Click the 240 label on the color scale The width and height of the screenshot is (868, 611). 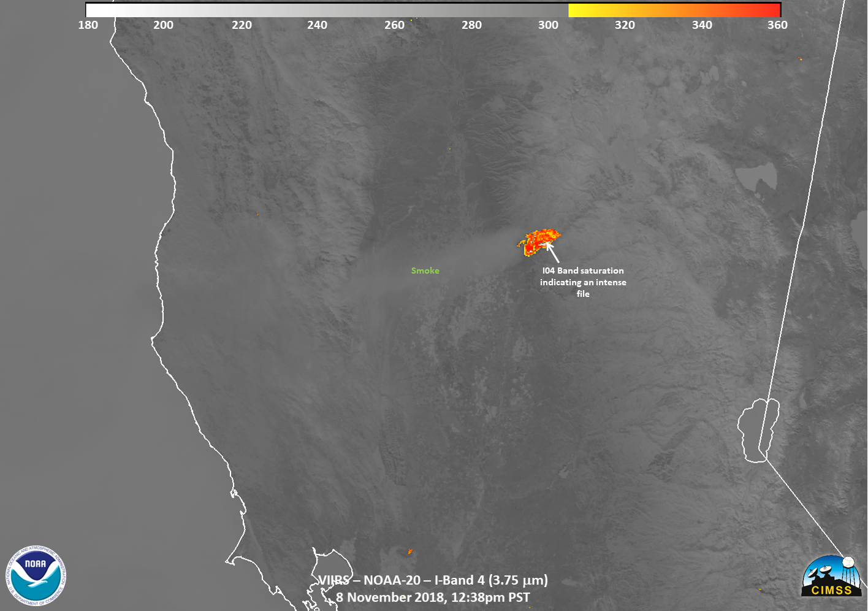click(317, 25)
